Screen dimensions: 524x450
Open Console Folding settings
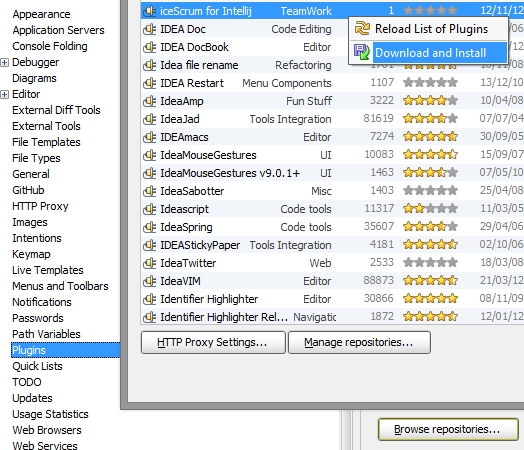click(50, 46)
